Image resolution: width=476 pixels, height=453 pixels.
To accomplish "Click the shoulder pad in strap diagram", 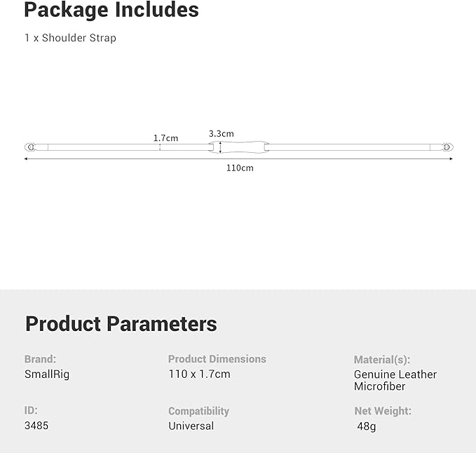I will tap(238, 147).
